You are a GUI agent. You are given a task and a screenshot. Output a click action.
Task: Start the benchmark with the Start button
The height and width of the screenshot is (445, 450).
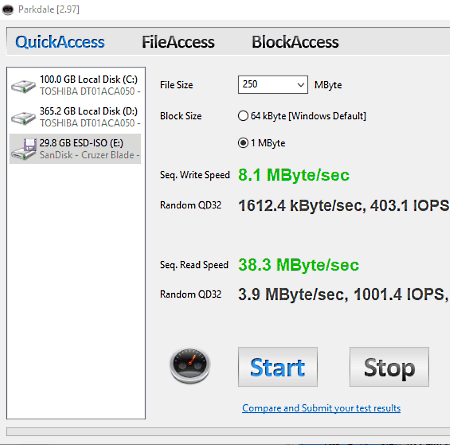click(x=278, y=367)
